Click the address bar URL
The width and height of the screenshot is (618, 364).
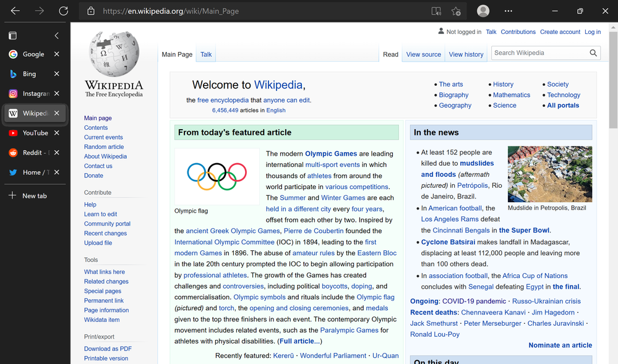[x=171, y=11]
